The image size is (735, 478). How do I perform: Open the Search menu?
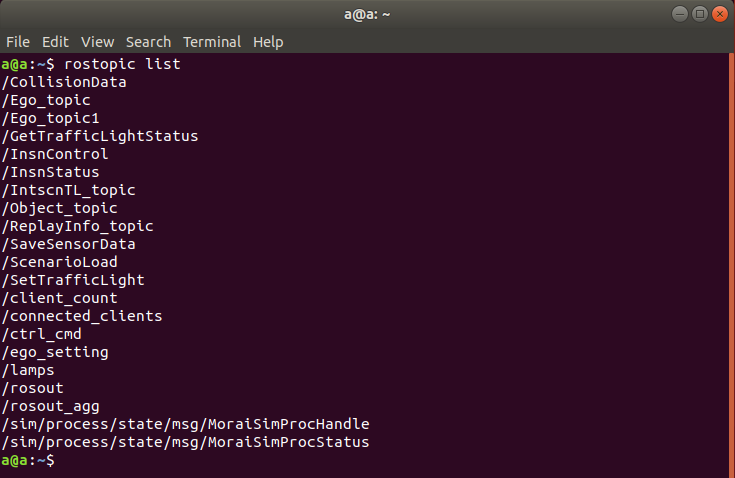point(148,42)
